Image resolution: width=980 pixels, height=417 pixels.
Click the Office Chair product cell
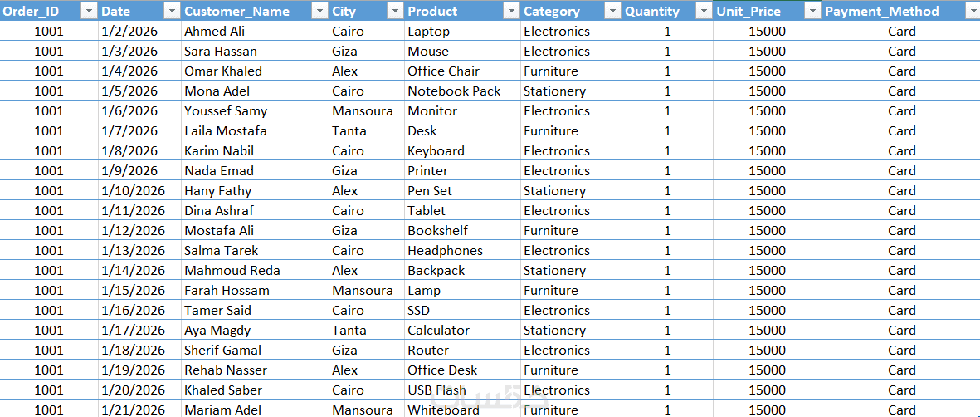[x=443, y=71]
